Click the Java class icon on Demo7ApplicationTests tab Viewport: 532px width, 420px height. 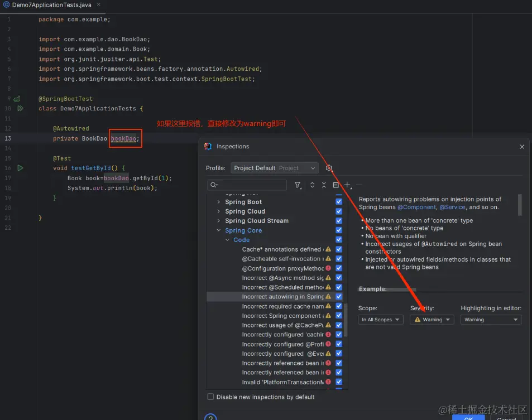pos(6,5)
